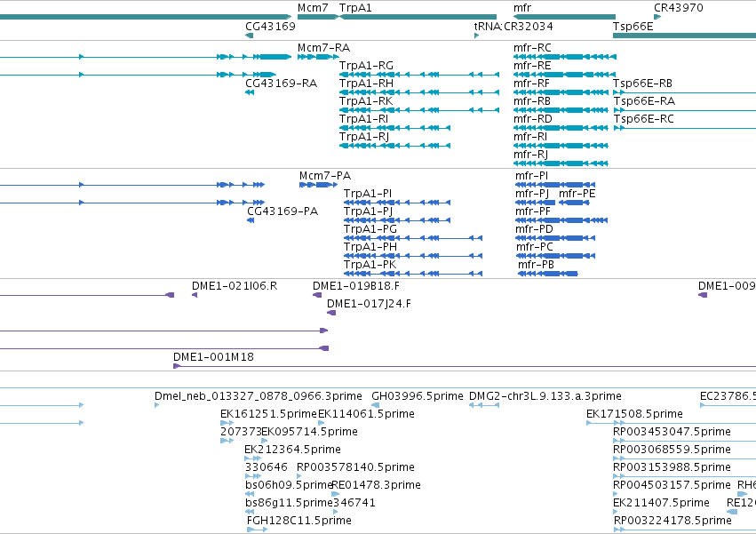Select the RP003153988.5prime EST
This screenshot has width=756, height=534.
(x=685, y=476)
